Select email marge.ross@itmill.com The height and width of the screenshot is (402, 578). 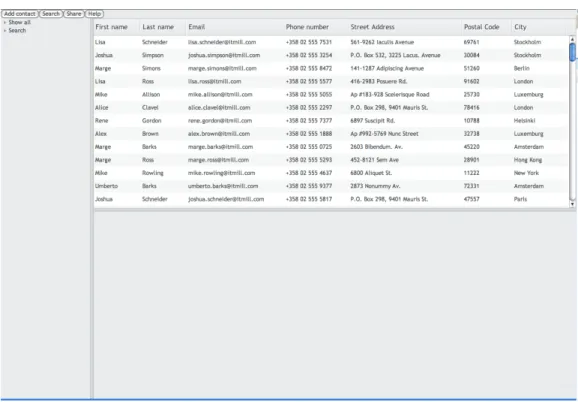click(218, 160)
